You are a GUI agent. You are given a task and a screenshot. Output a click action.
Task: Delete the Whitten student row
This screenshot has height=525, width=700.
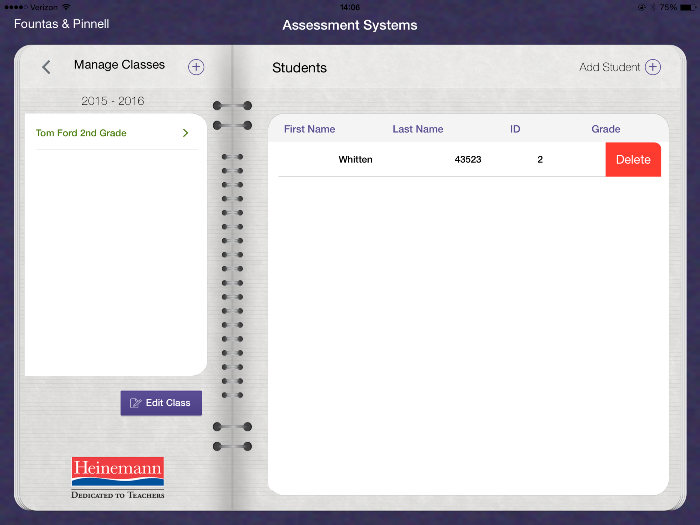click(633, 160)
